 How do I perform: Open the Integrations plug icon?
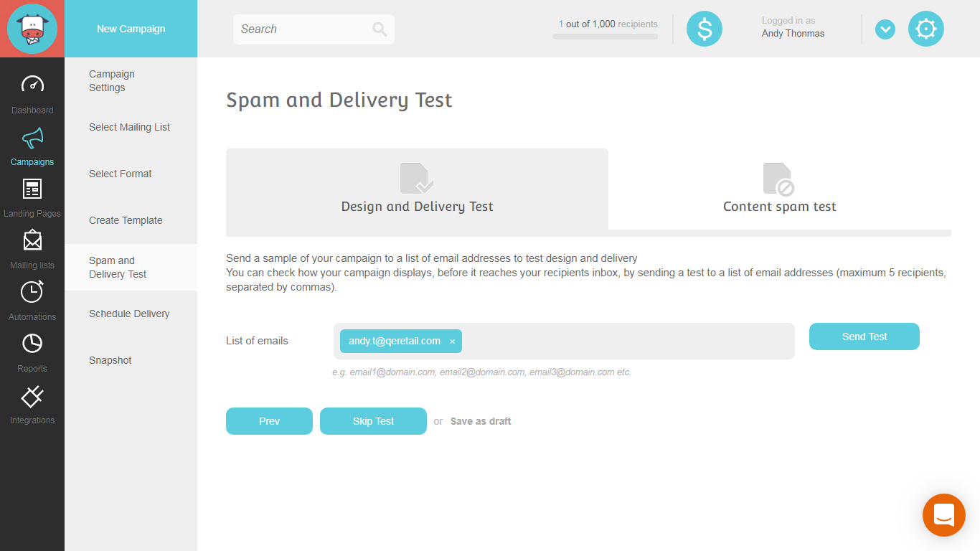(x=32, y=396)
